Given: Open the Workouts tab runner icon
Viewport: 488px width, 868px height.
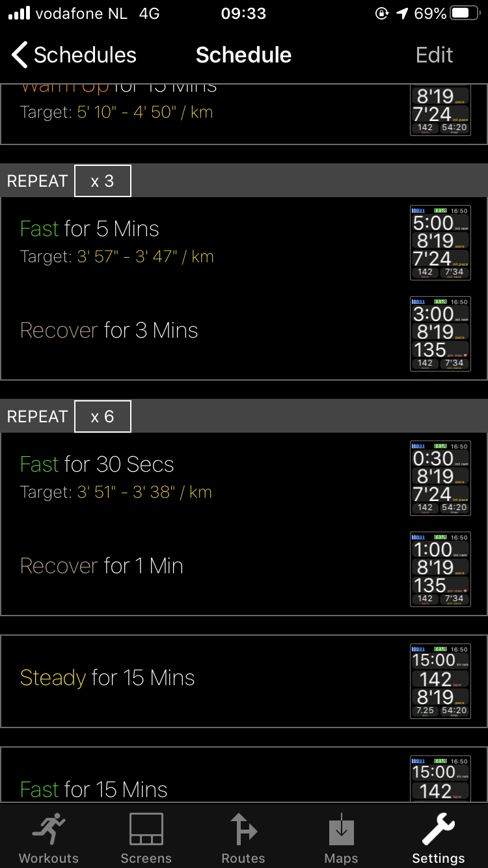Looking at the screenshot, I should (49, 828).
